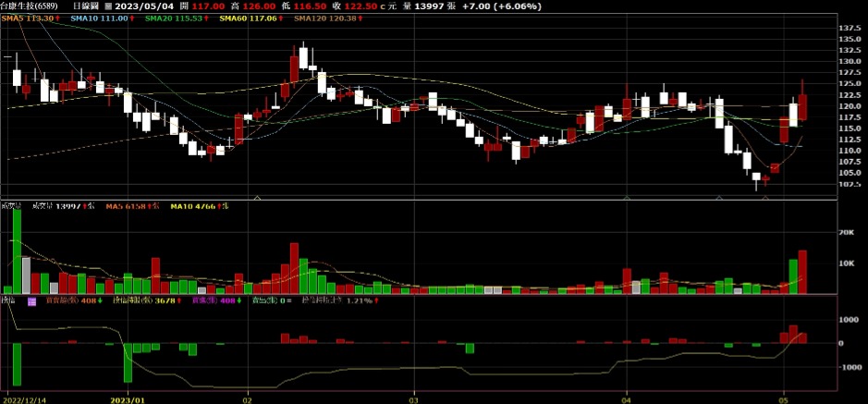Click the 137.5 price axis label

point(850,28)
